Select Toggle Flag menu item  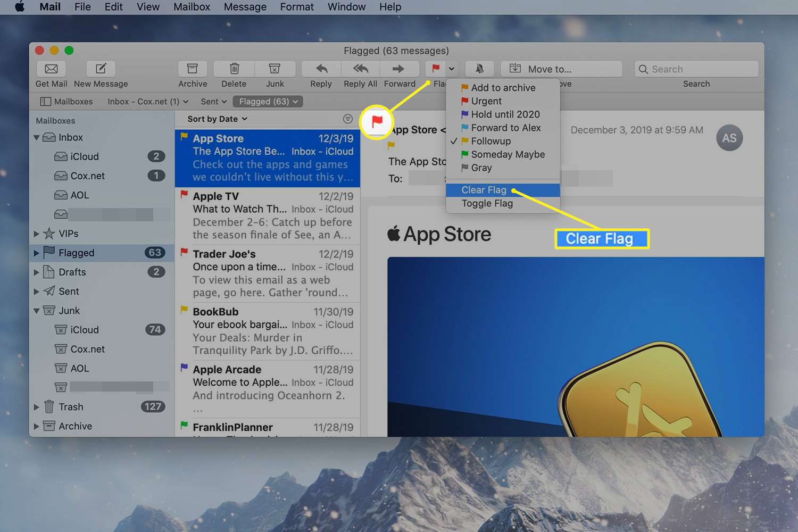503,203
